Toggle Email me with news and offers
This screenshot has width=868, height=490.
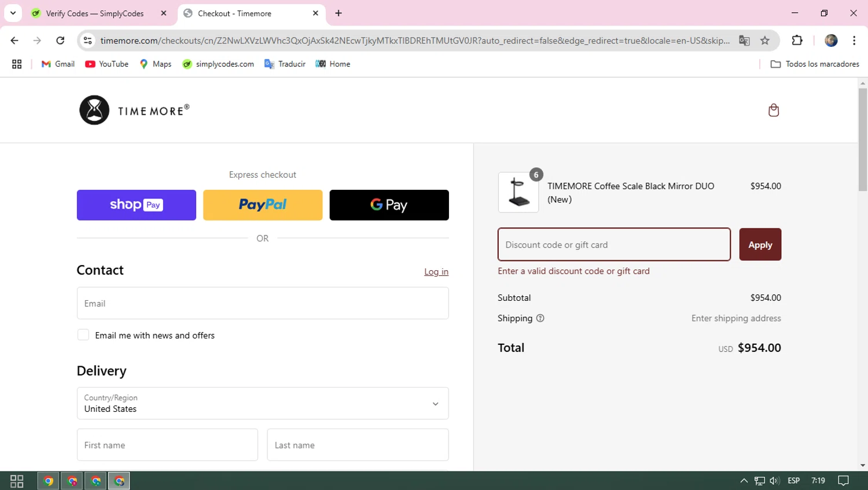pos(83,335)
